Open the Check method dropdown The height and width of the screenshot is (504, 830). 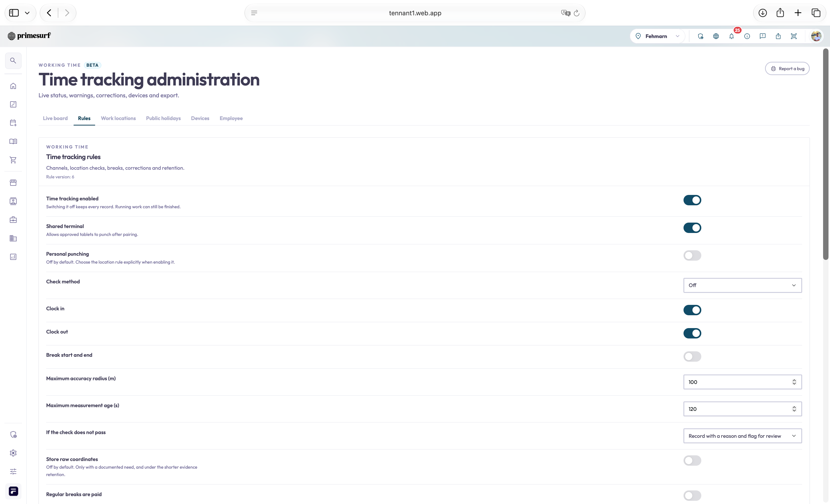[742, 285]
